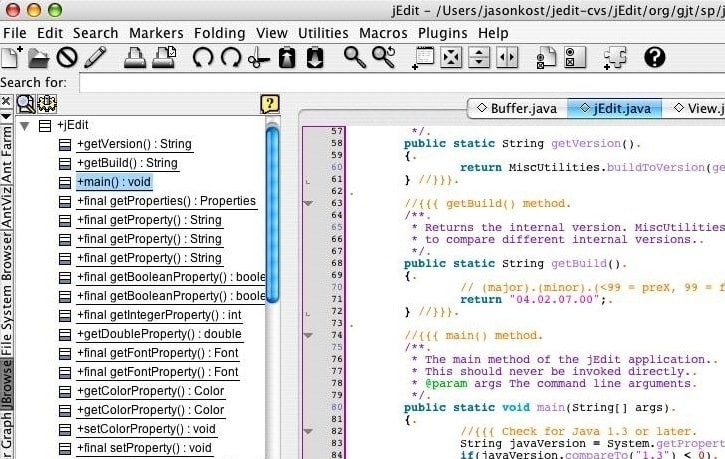Viewport: 725px width, 459px height.
Task: Collapse the fold triangle at line 63
Action: 308,203
